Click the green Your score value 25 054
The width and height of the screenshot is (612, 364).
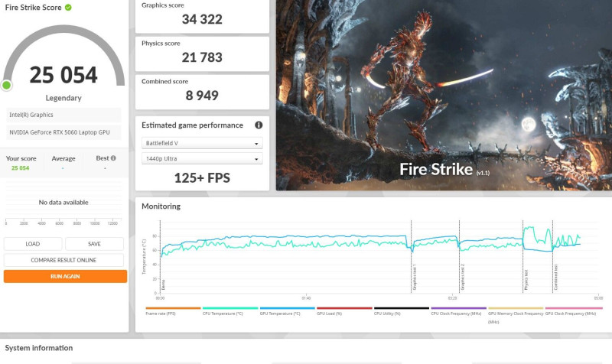tap(21, 168)
